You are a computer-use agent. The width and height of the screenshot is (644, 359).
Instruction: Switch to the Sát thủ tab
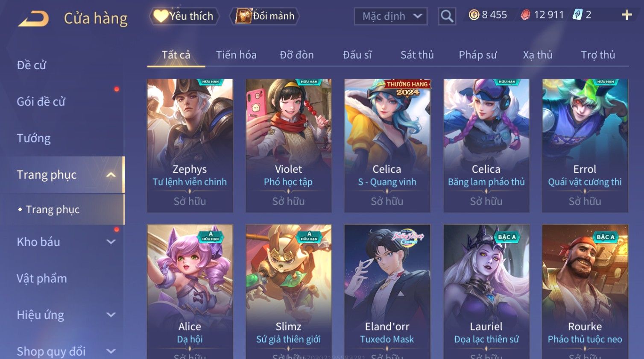(x=417, y=55)
